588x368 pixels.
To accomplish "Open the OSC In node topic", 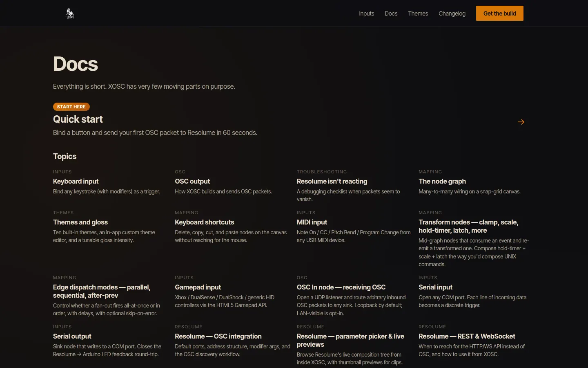I will click(x=341, y=287).
